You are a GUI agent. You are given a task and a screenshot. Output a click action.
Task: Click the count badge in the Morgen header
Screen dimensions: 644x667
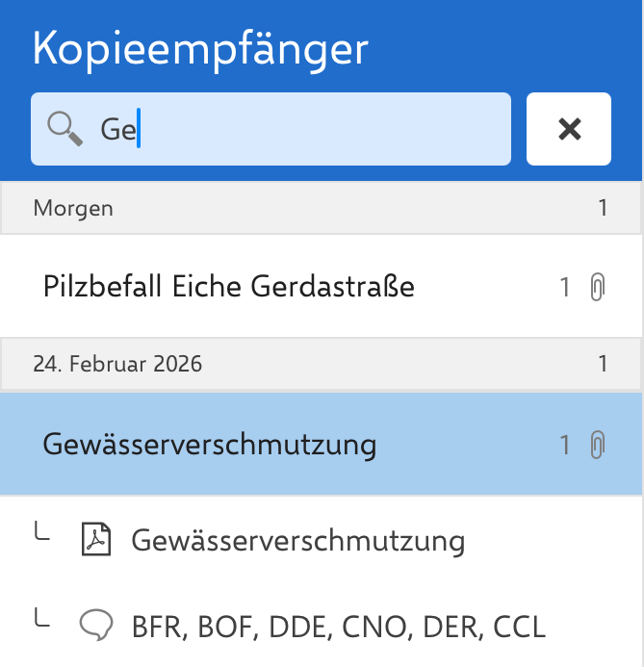click(603, 208)
